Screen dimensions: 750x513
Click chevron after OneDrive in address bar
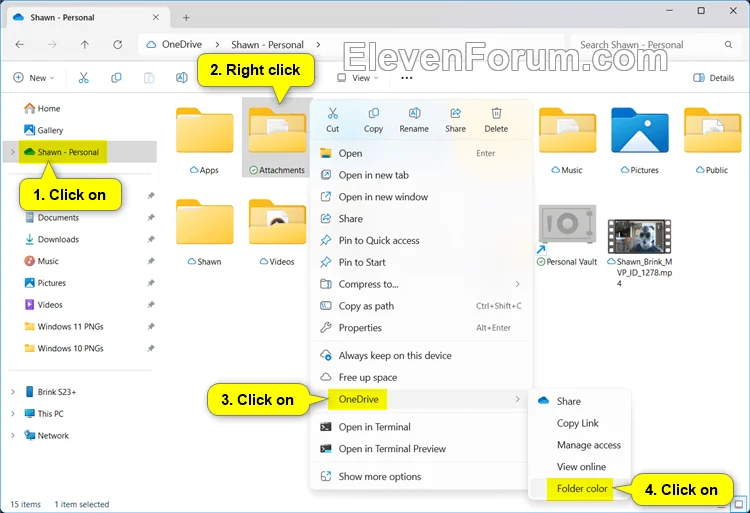point(217,44)
